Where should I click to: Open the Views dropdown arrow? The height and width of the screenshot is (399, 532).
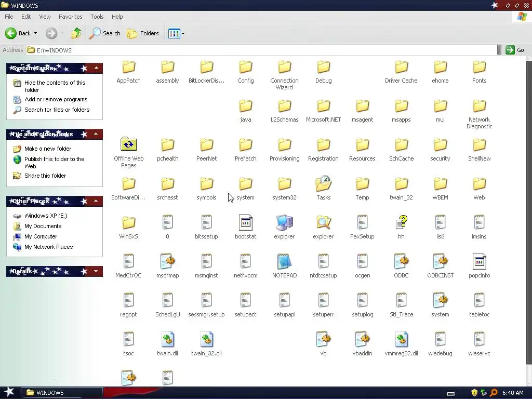[183, 34]
